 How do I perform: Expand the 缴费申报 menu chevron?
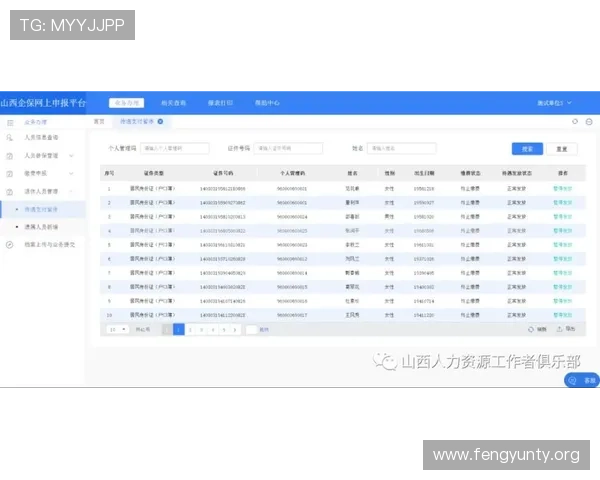71,174
